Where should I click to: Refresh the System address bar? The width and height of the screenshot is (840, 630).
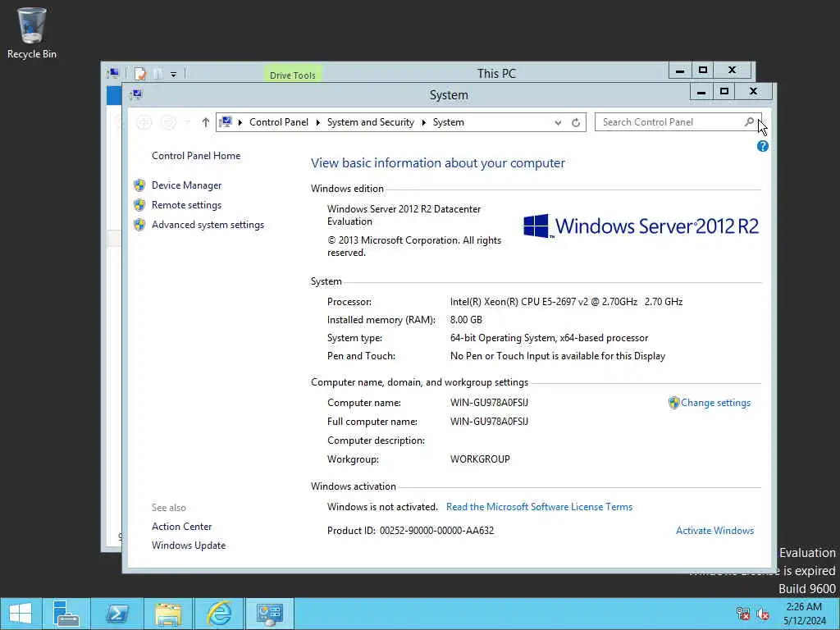tap(576, 123)
